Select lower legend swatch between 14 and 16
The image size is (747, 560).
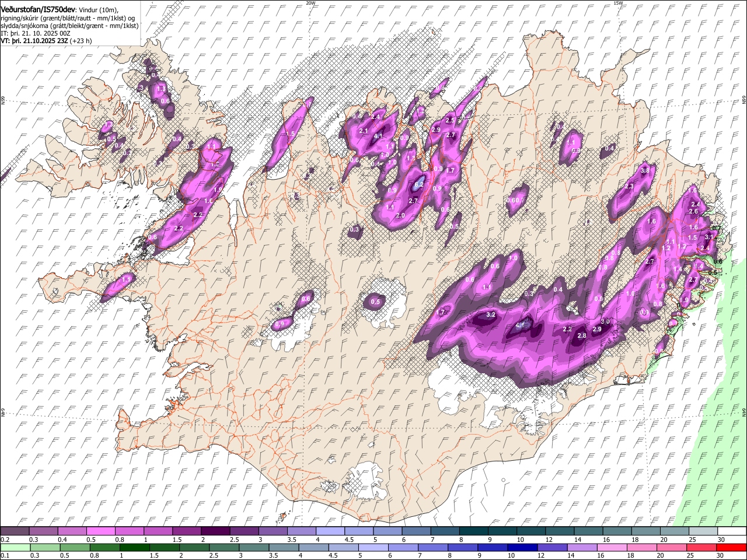582,548
